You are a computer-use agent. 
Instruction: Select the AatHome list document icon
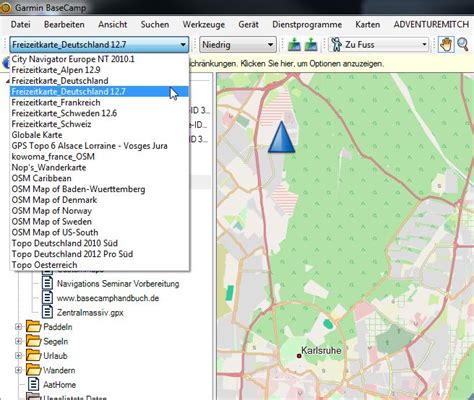pos(33,384)
